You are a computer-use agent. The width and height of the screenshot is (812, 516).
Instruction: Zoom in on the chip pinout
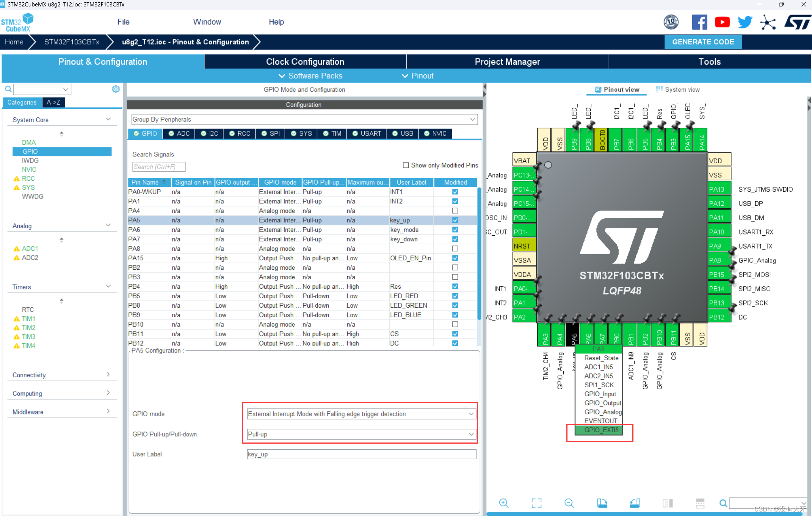point(504,503)
